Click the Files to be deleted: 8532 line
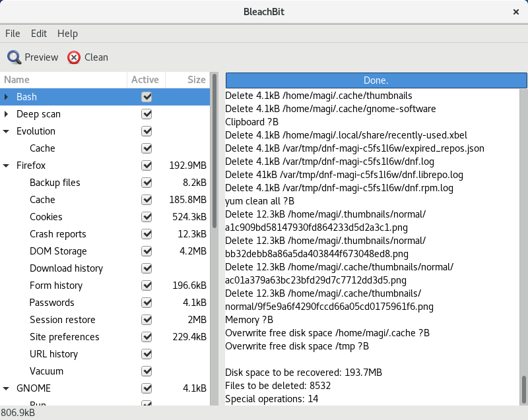The image size is (528, 420). 278,386
